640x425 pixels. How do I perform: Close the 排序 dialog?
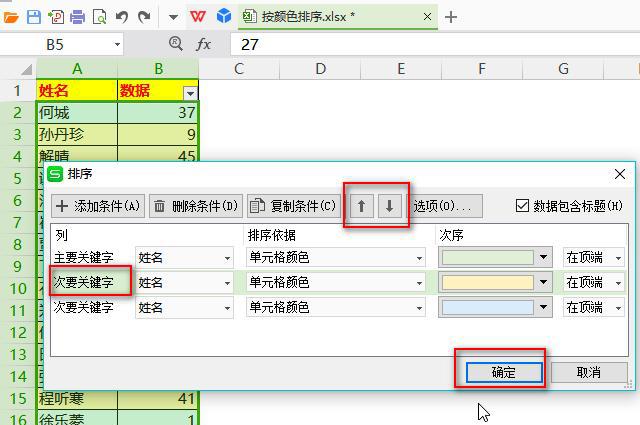[x=620, y=174]
